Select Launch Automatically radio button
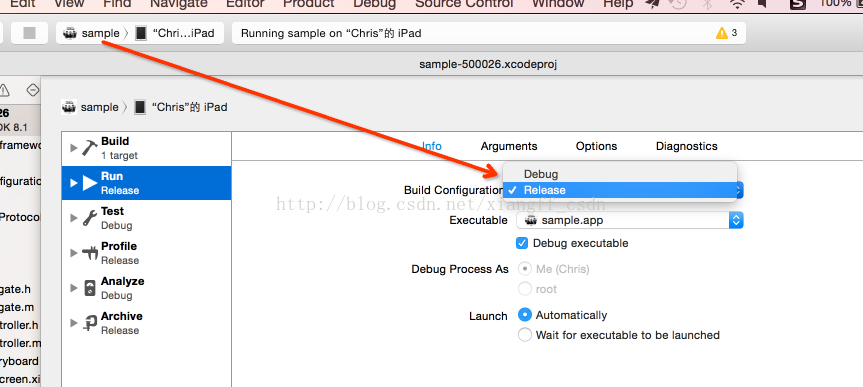Image resolution: width=863 pixels, height=387 pixels. coord(525,315)
